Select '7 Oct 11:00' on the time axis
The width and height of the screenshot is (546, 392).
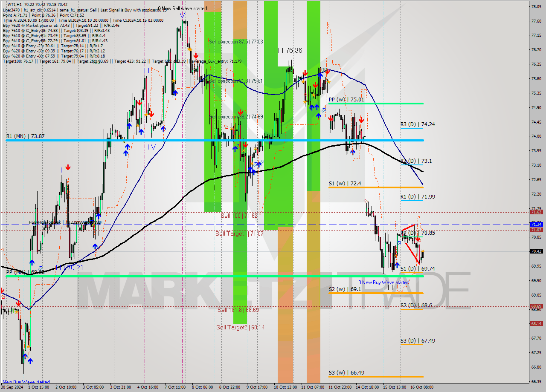coord(175,387)
